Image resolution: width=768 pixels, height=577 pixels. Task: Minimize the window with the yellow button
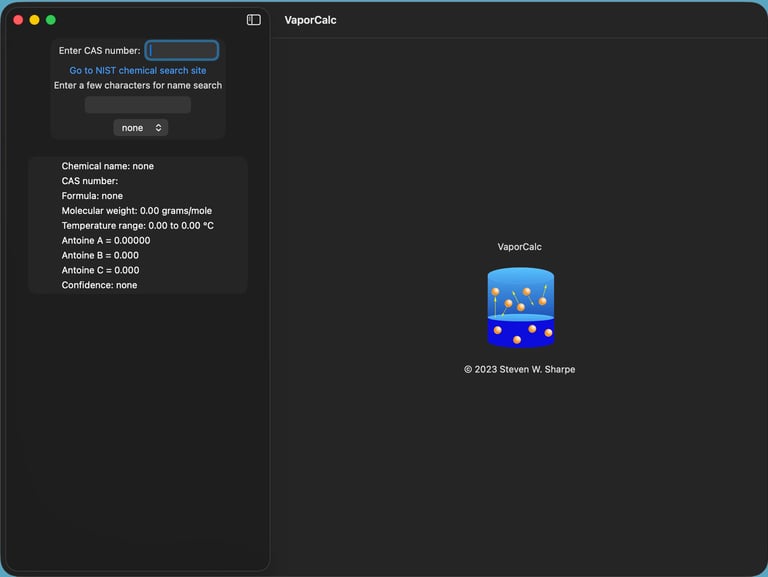(34, 20)
